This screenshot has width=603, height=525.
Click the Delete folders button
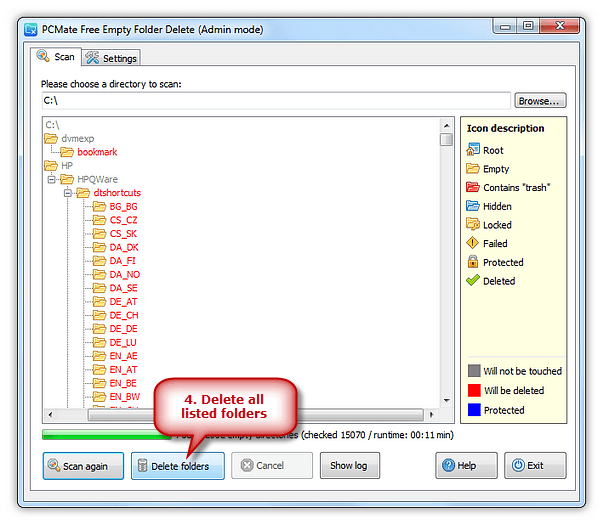pyautogui.click(x=178, y=466)
